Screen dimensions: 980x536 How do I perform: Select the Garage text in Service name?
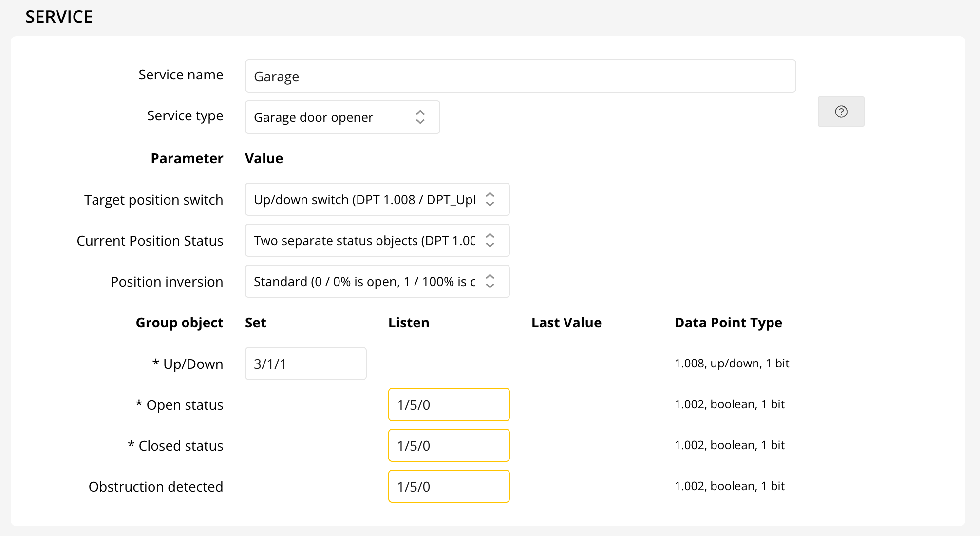[276, 76]
